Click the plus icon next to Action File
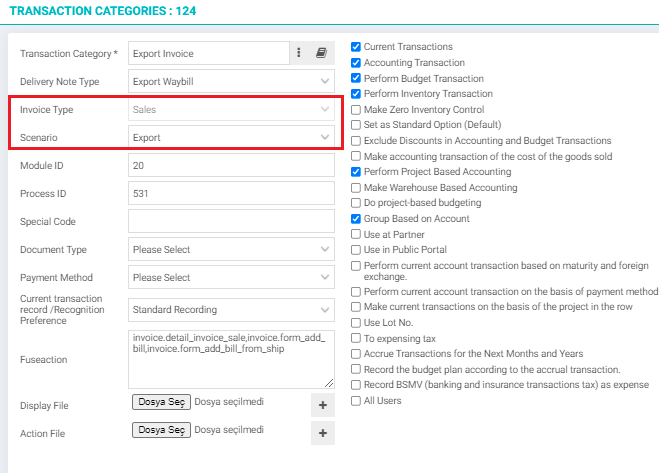 tap(323, 433)
